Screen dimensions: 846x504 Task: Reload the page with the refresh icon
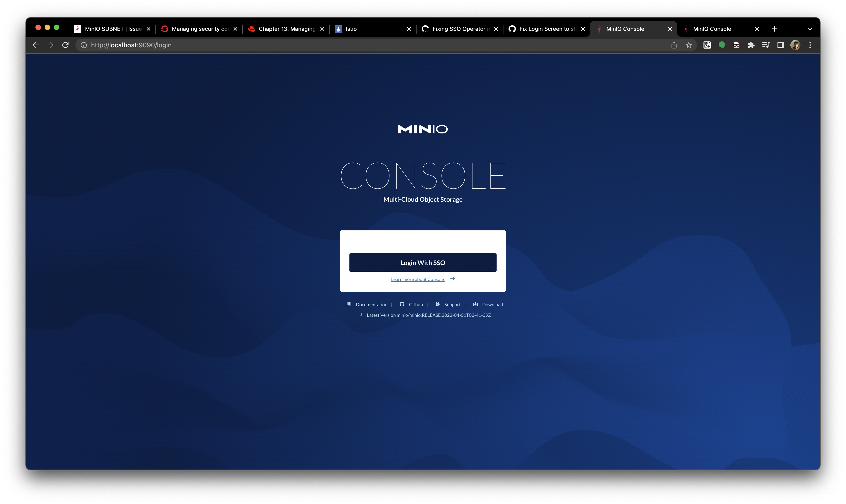tap(65, 45)
